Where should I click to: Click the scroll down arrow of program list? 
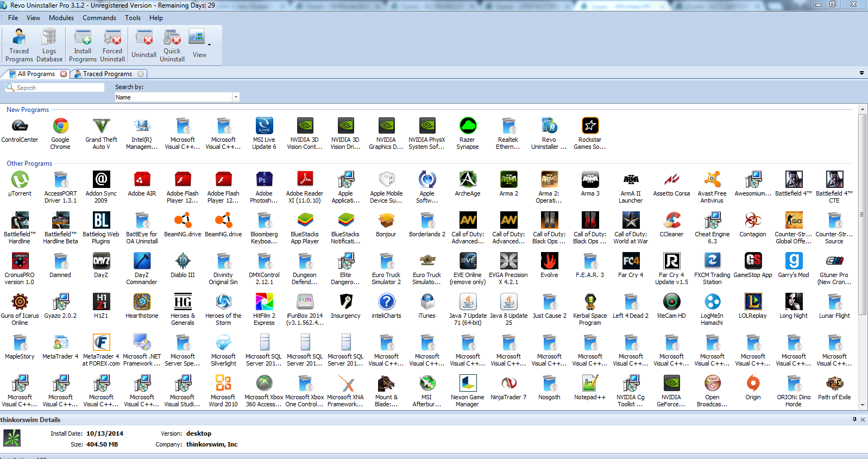coord(862,405)
